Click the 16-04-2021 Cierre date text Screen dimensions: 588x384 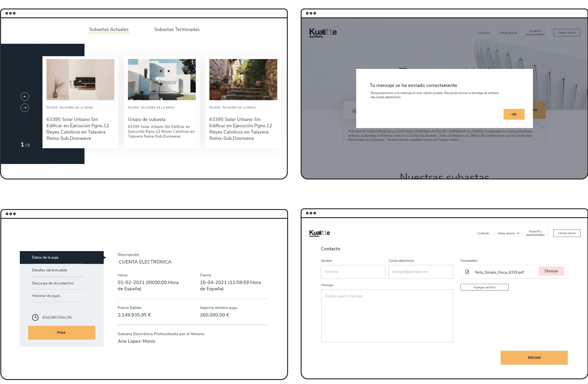pyautogui.click(x=230, y=286)
